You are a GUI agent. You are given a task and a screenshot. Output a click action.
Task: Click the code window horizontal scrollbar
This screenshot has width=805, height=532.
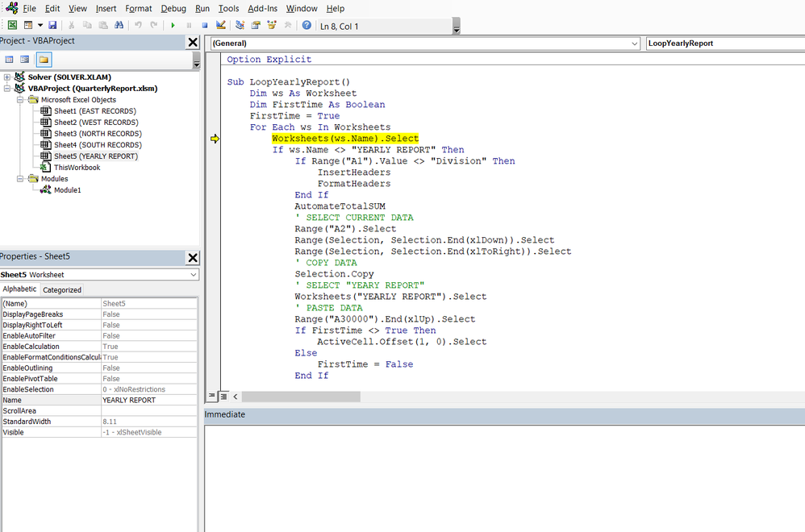[x=300, y=397]
